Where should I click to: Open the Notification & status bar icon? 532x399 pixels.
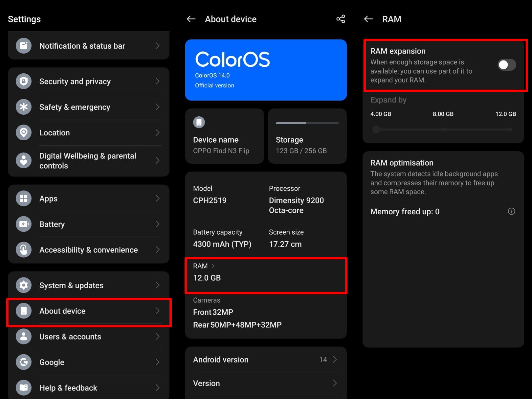coord(23,46)
